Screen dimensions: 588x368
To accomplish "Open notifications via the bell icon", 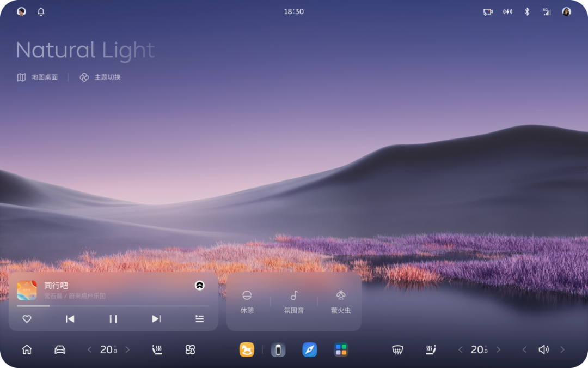I will (41, 11).
